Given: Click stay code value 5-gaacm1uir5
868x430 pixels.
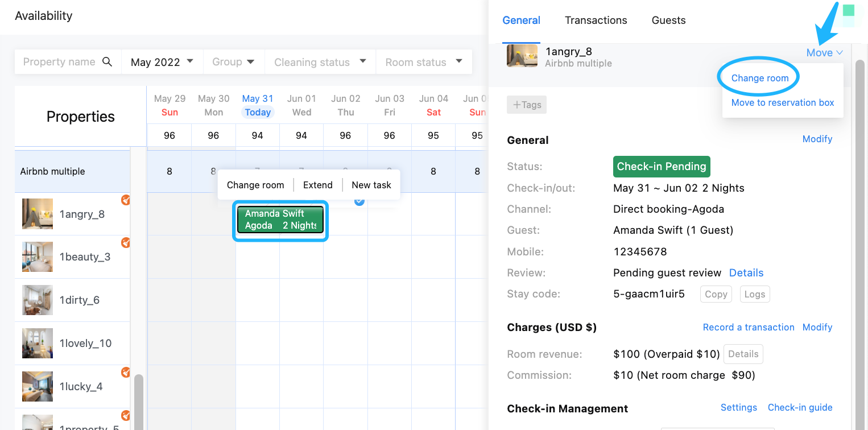Looking at the screenshot, I should point(649,294).
